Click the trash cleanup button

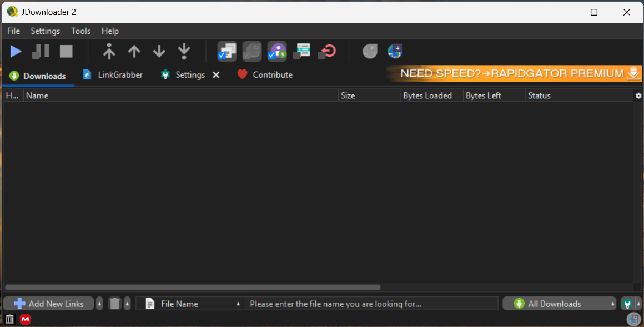115,304
